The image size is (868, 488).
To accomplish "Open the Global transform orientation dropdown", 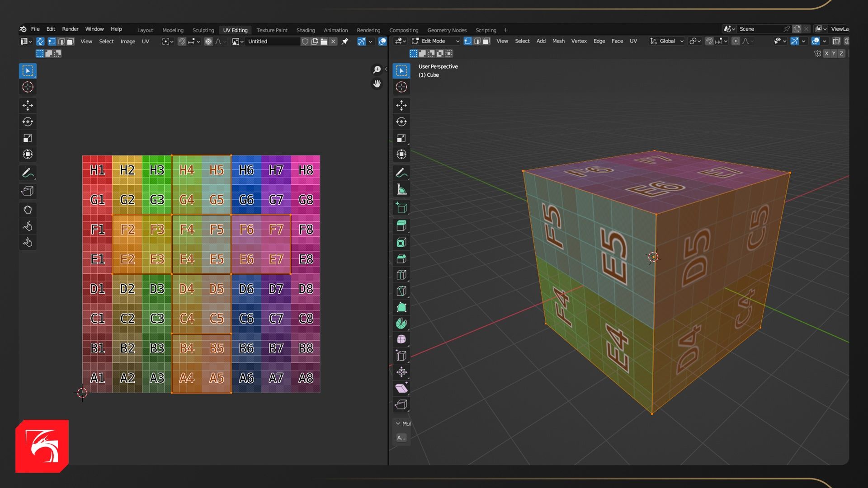I will 667,41.
